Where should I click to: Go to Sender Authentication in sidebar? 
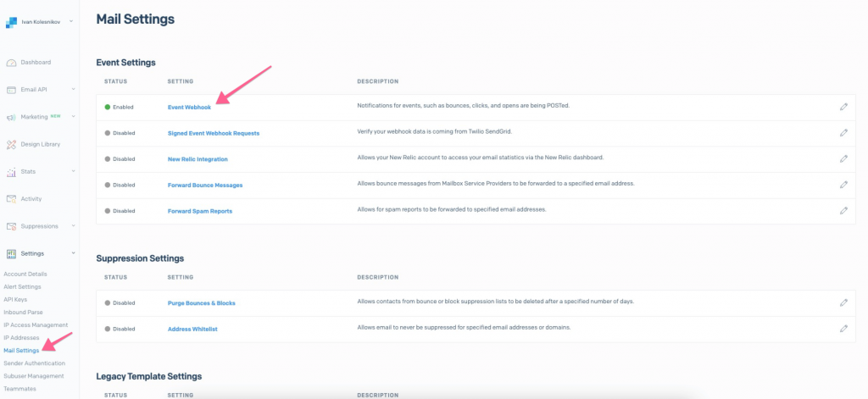coord(34,363)
